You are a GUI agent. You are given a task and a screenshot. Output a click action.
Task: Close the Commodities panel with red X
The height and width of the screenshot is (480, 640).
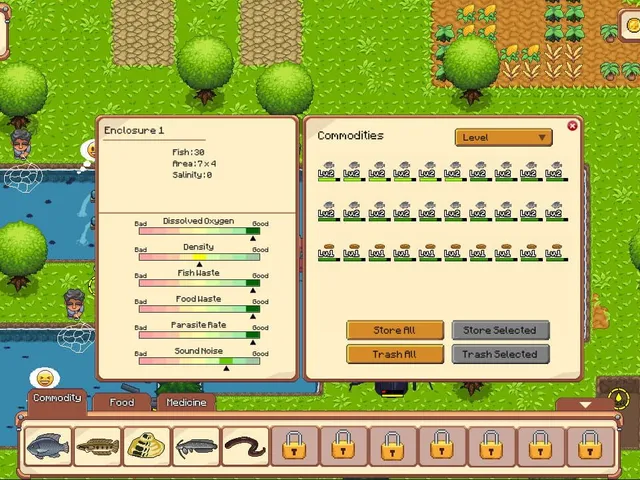(x=572, y=126)
